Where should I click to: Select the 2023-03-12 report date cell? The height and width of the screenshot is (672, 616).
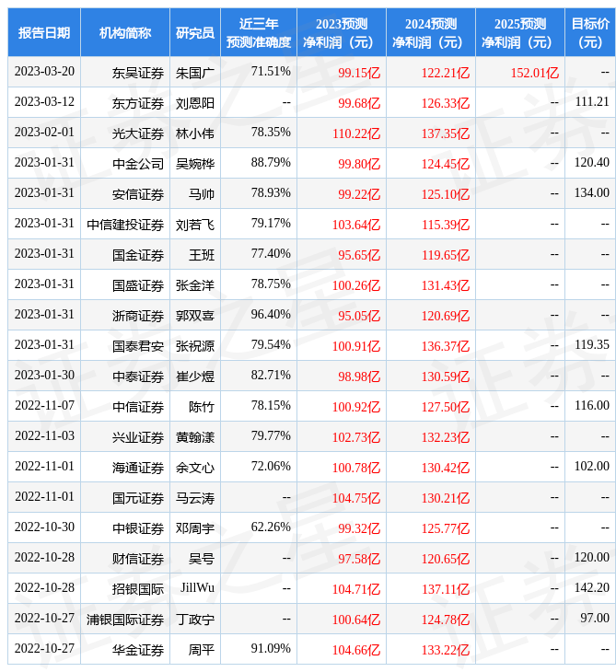(x=44, y=102)
